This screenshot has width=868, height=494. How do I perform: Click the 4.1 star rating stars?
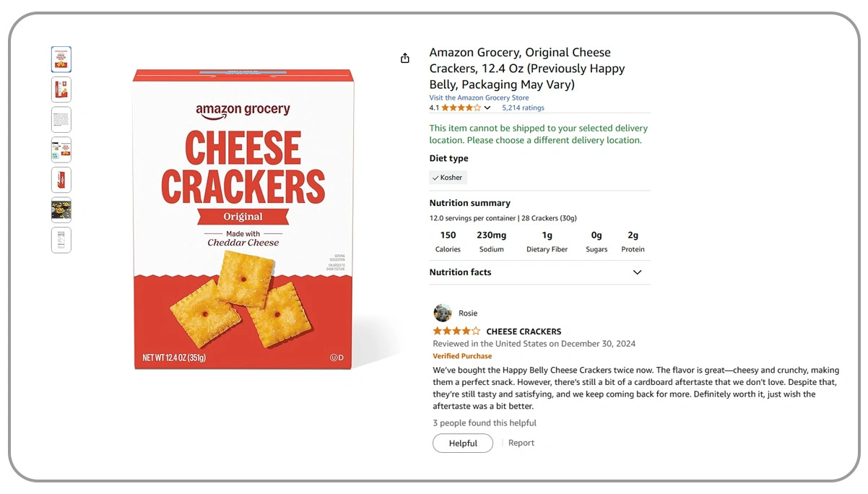(460, 107)
